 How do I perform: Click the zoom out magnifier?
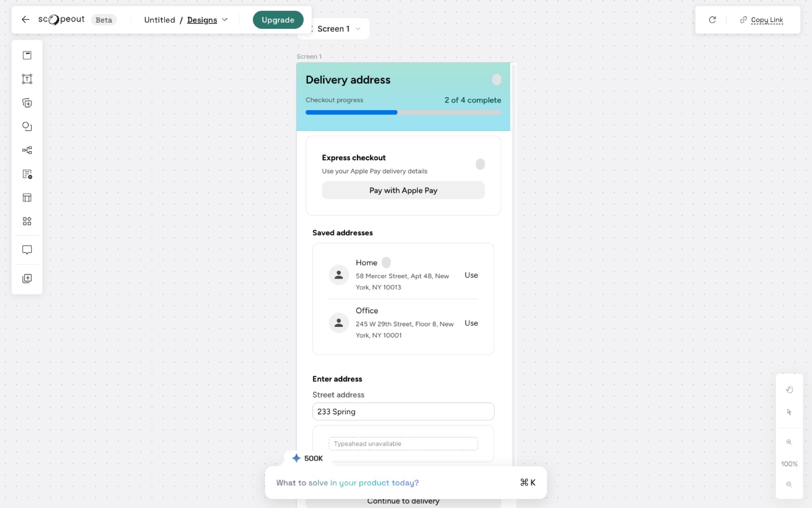[789, 484]
